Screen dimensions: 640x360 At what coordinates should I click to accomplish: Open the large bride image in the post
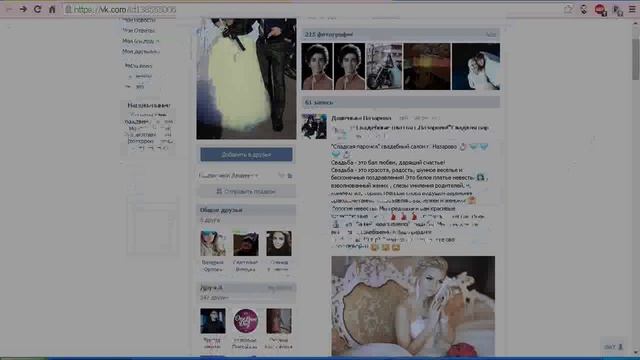tap(413, 306)
